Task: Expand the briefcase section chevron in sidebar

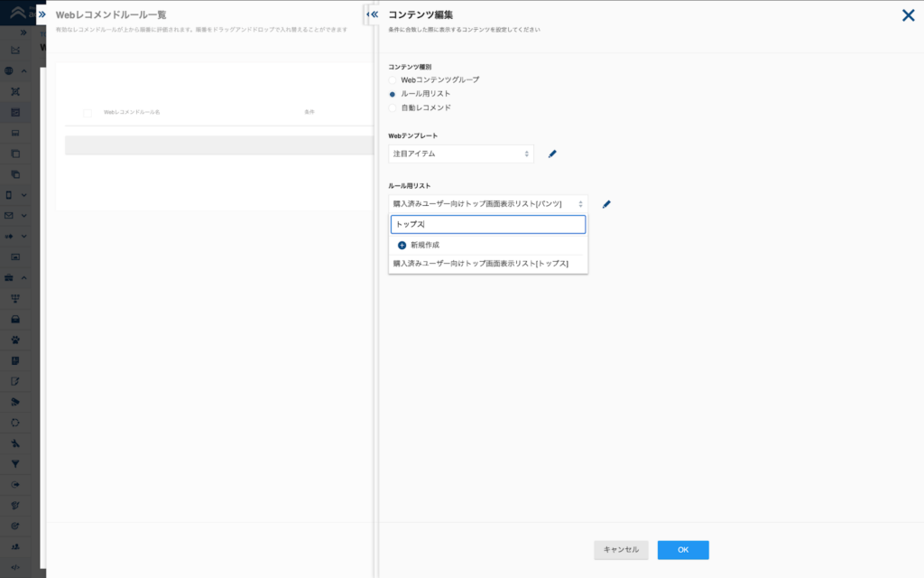Action: tap(24, 277)
